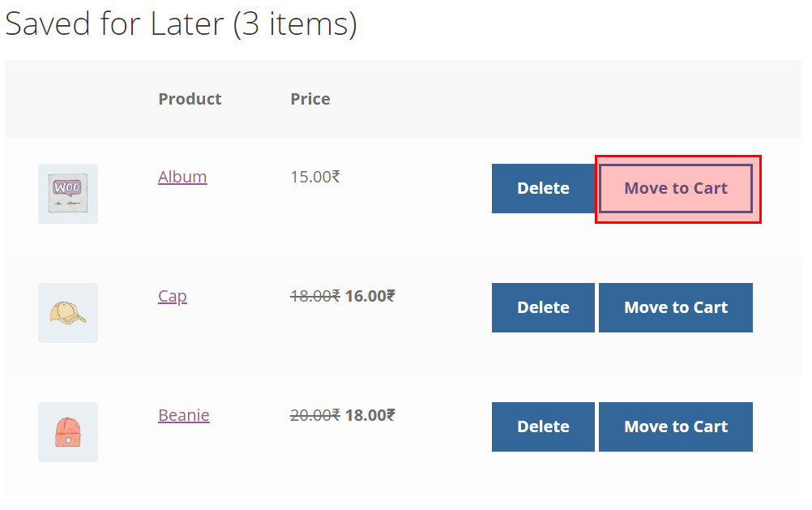The height and width of the screenshot is (510, 812).
Task: Click the Price column header
Action: click(310, 99)
